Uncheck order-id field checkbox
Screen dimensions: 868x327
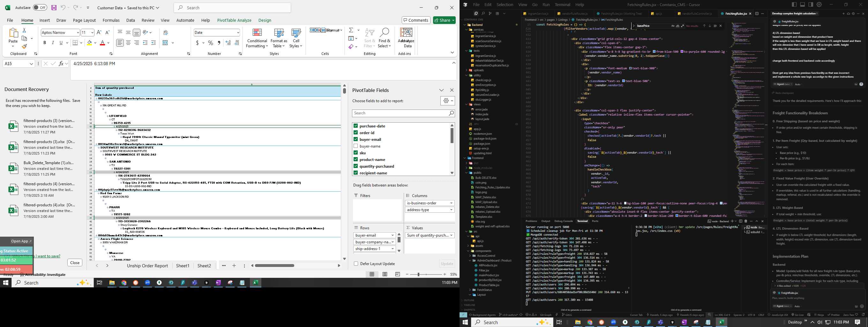point(355,133)
